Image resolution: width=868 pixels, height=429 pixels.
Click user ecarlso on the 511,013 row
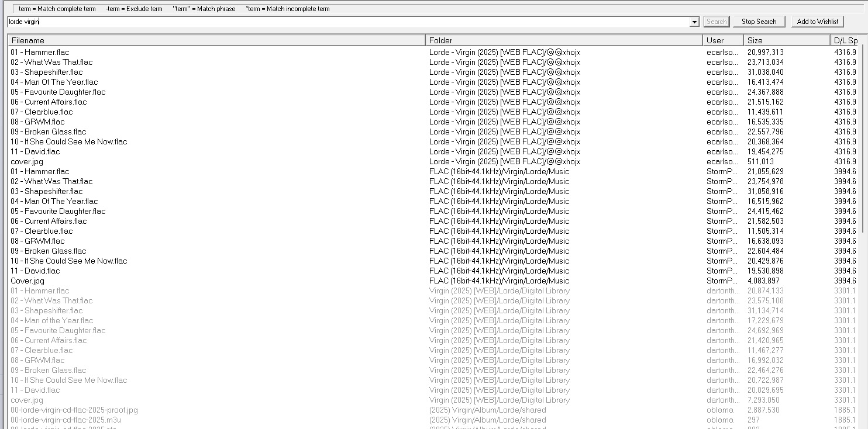click(x=722, y=161)
